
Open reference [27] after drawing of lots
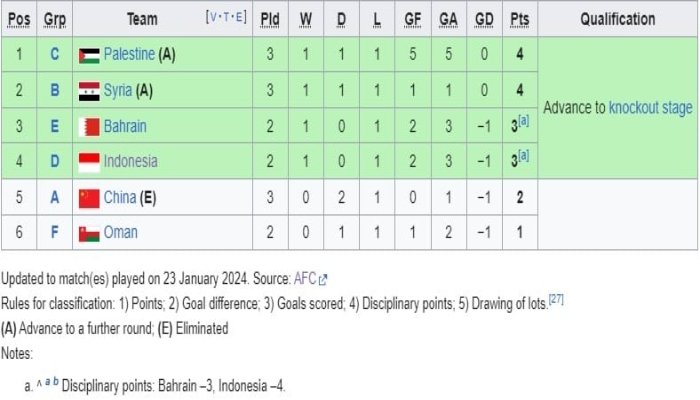[556, 299]
